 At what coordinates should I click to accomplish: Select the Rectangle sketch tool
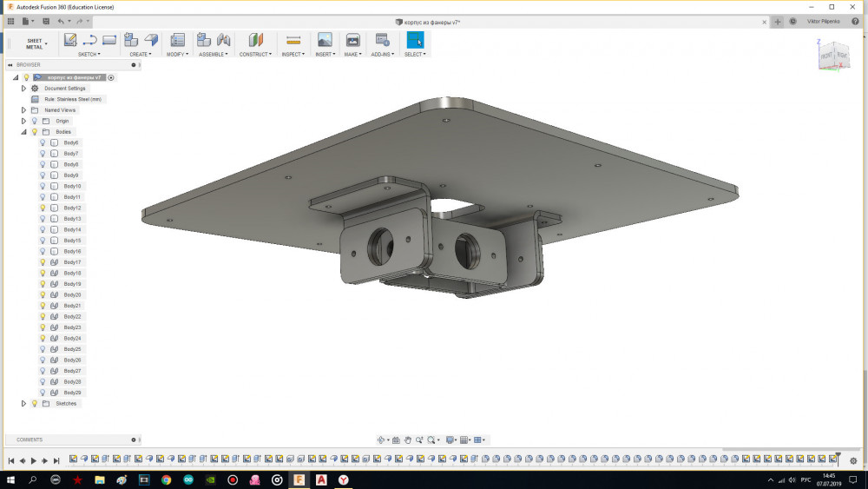[x=109, y=40]
